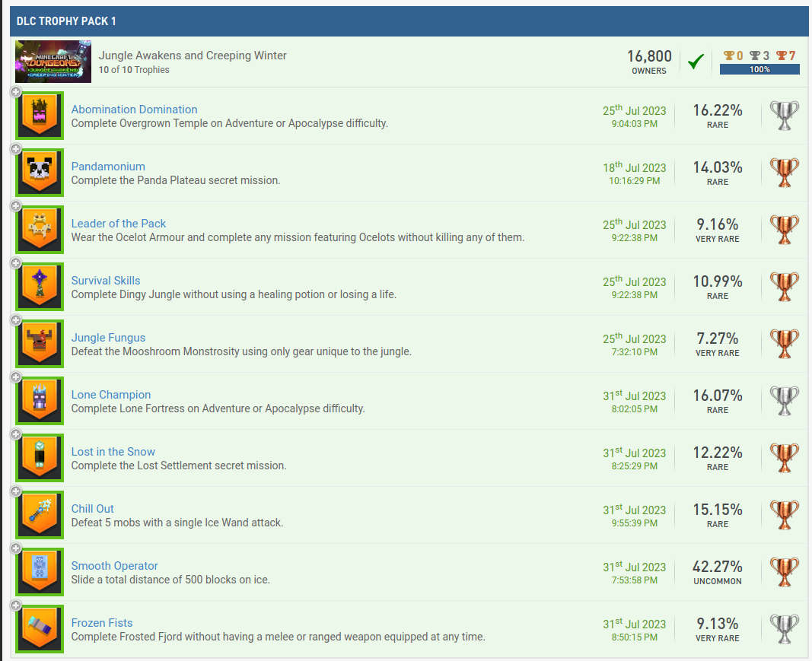812x661 pixels.
Task: Expand the plus badge on Lost in the Snow
Action: tap(15, 435)
